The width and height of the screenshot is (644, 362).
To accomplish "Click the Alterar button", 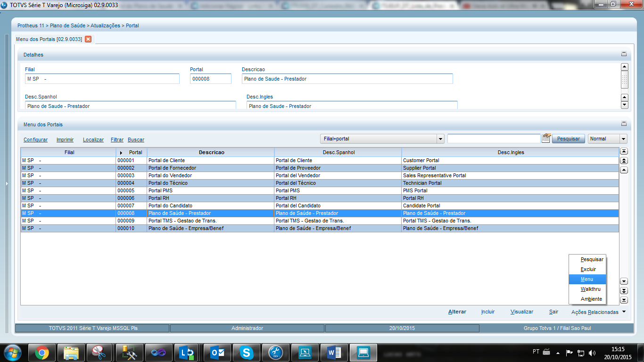I will pyautogui.click(x=457, y=312).
